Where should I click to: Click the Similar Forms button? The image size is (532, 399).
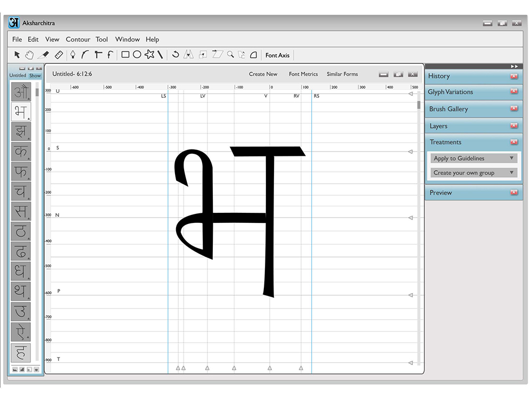tap(342, 74)
